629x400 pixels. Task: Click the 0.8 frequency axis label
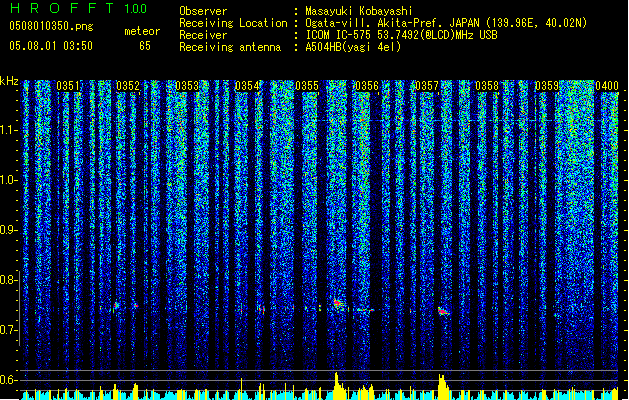[8, 280]
